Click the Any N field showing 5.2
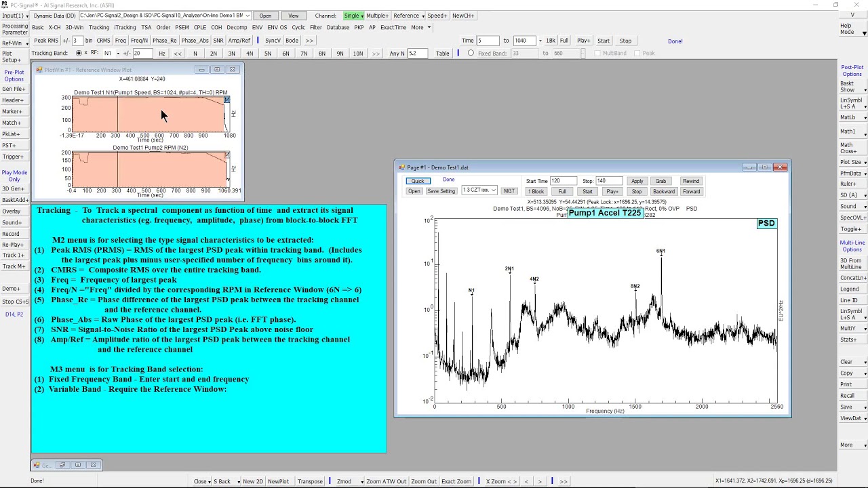 click(416, 54)
